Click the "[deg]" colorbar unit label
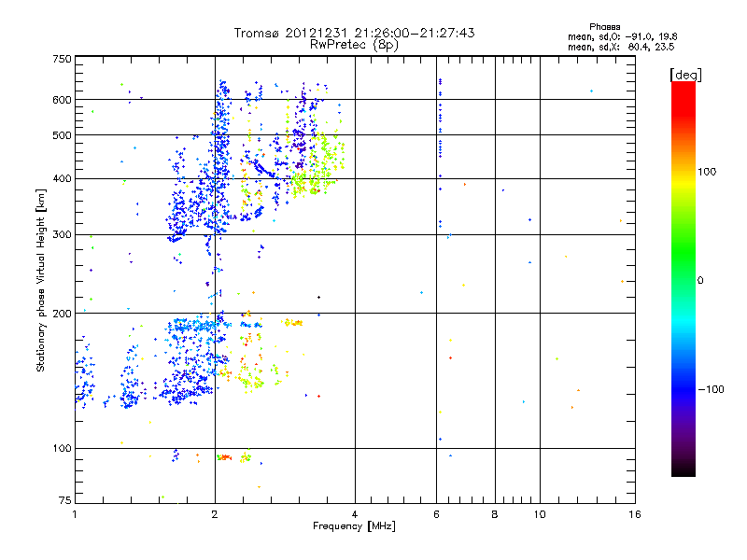Screen dimensions: 747x560 (685, 75)
